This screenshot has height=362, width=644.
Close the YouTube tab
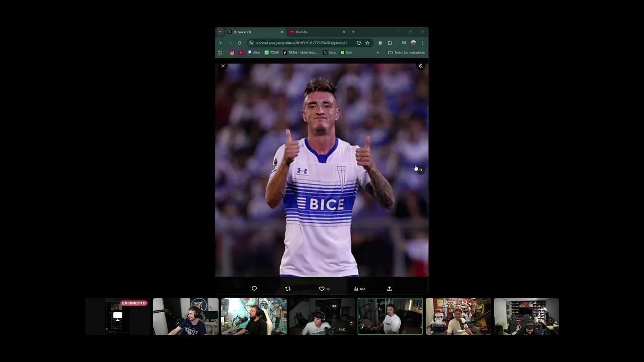click(x=344, y=32)
